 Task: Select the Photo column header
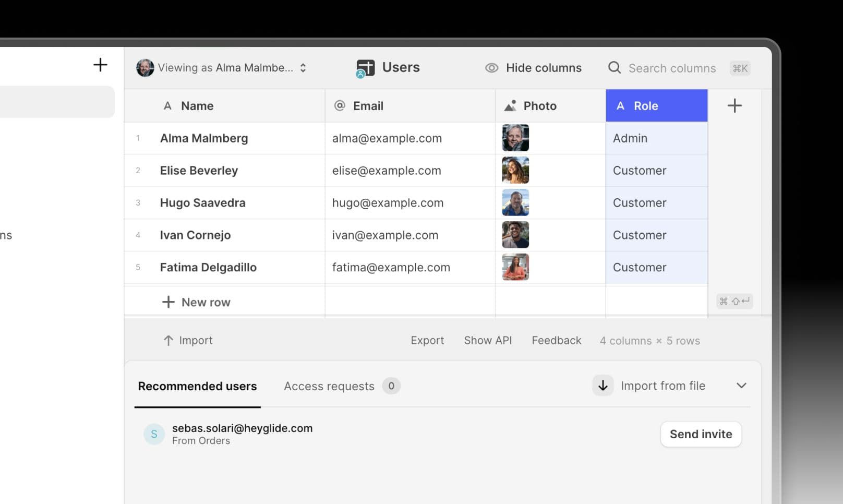click(550, 106)
